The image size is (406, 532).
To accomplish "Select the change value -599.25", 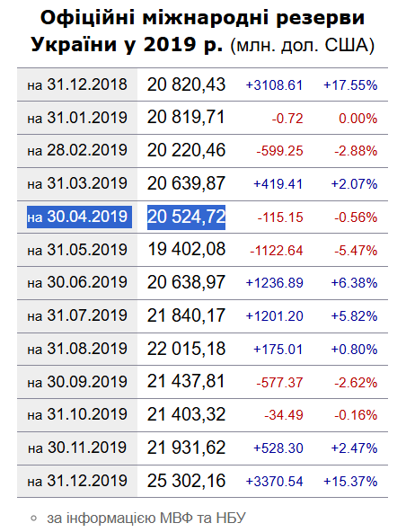I will tap(279, 151).
